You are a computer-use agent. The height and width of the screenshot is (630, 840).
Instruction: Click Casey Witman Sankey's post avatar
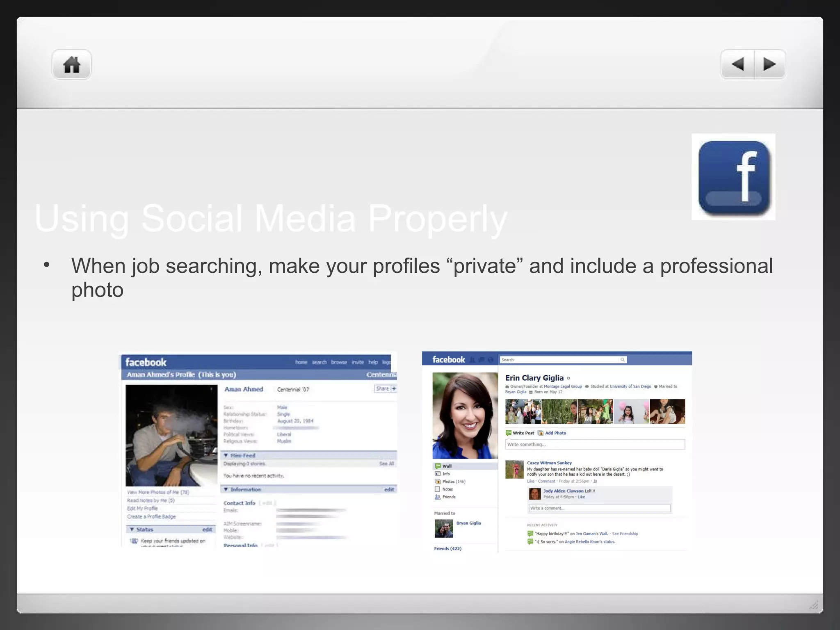tap(514, 470)
